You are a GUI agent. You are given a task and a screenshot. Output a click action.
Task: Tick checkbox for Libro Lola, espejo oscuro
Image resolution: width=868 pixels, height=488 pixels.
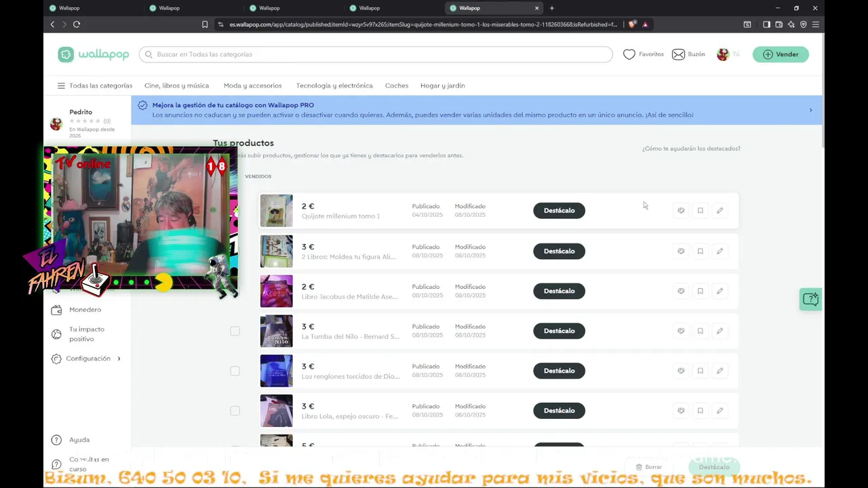235,411
